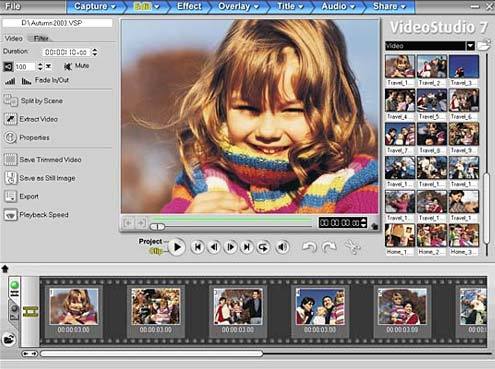The width and height of the screenshot is (495, 369).
Task: Click the Playback Speed icon
Action: (10, 215)
